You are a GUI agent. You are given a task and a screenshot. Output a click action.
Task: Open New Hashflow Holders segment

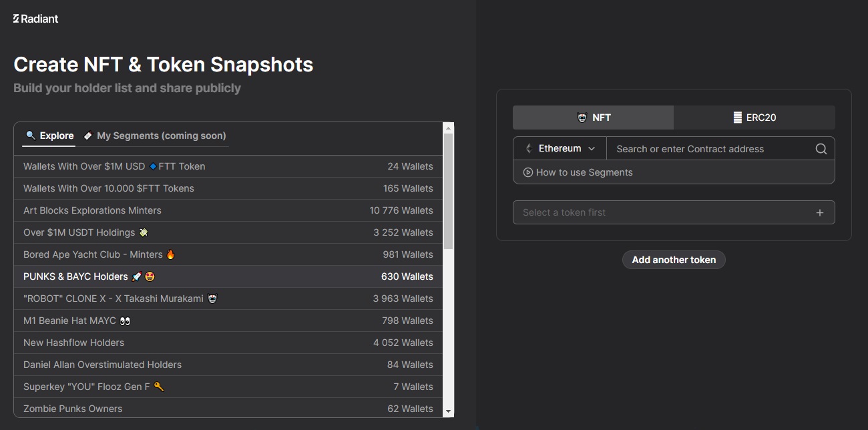point(228,343)
